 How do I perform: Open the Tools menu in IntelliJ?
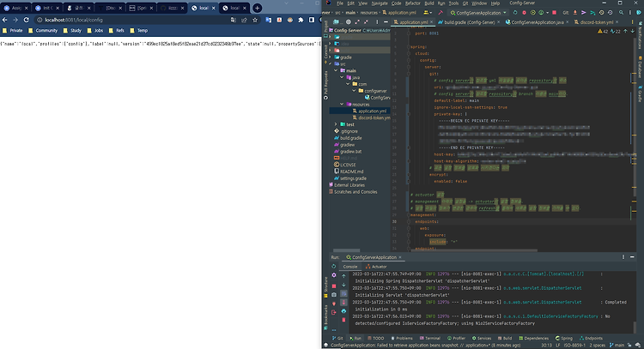[453, 3]
